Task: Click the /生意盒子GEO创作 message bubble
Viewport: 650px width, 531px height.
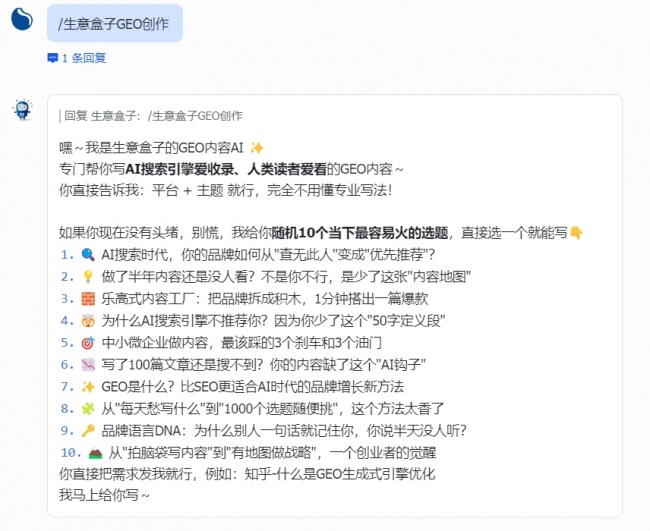Action: click(115, 24)
